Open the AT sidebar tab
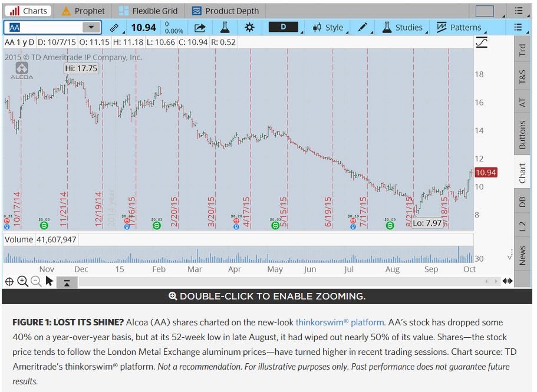The width and height of the screenshot is (537, 392). pyautogui.click(x=522, y=103)
